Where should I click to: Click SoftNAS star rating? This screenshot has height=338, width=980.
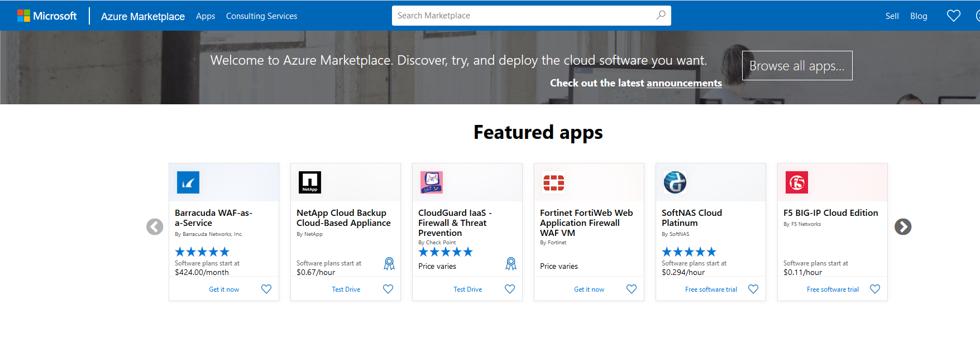tap(689, 252)
